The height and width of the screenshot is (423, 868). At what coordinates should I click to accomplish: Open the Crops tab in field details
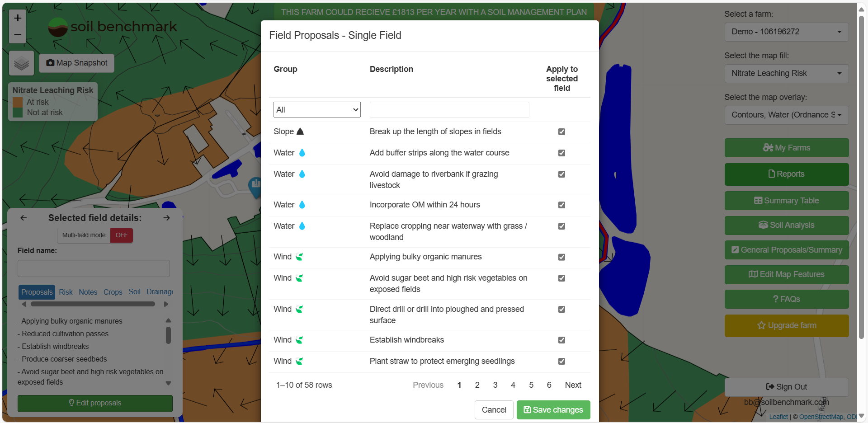[x=113, y=292]
